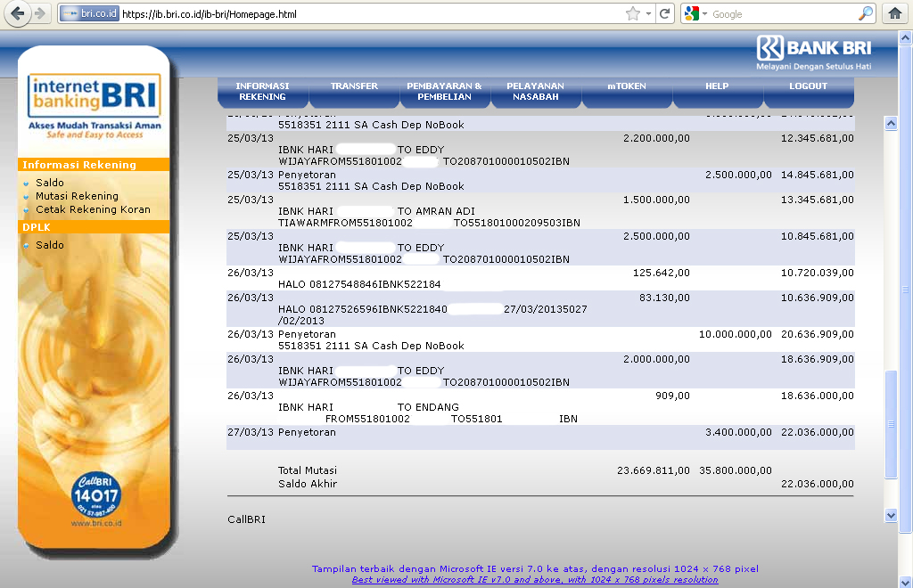The image size is (913, 588).
Task: Follow the 'Best viewed with Microsoft IE' link
Action: 535,580
